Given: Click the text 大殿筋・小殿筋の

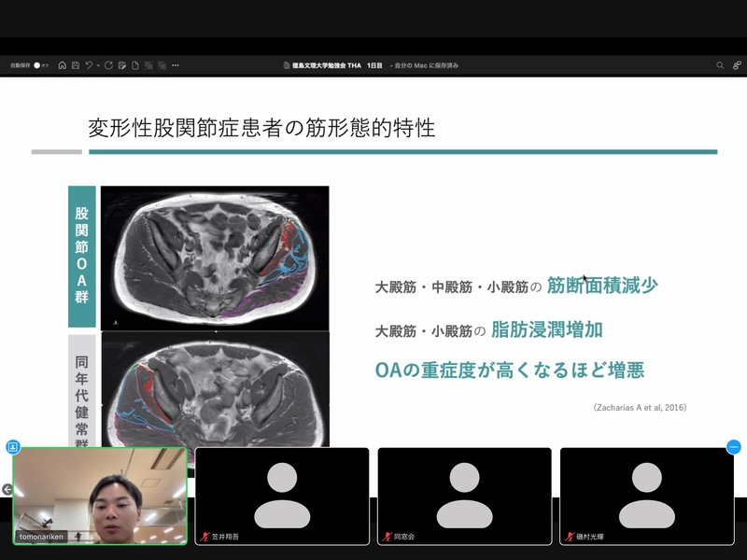Looking at the screenshot, I should [430, 331].
